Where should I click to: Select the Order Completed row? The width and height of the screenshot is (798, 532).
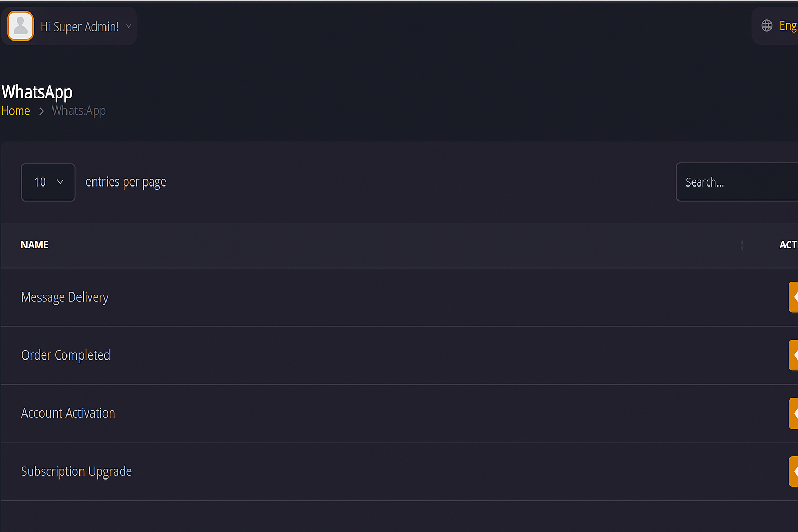click(x=65, y=355)
